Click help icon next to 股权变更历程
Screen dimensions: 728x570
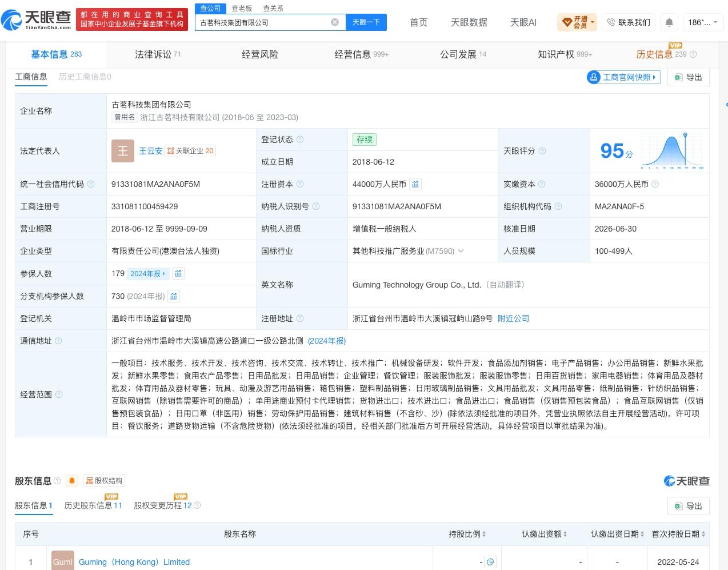(x=197, y=505)
